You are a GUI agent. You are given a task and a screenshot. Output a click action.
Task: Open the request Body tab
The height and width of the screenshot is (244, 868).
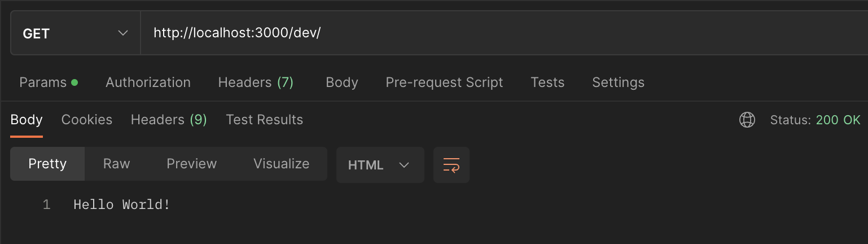pos(342,82)
